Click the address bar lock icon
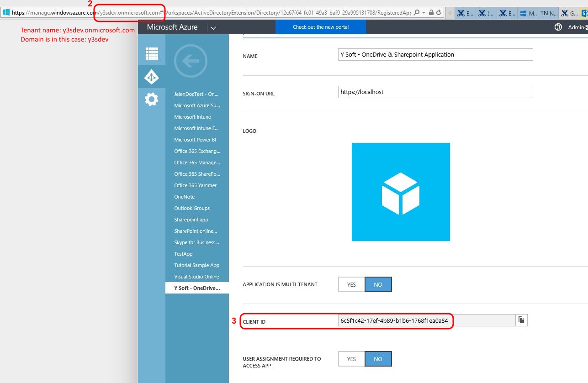588x383 pixels. tap(431, 13)
